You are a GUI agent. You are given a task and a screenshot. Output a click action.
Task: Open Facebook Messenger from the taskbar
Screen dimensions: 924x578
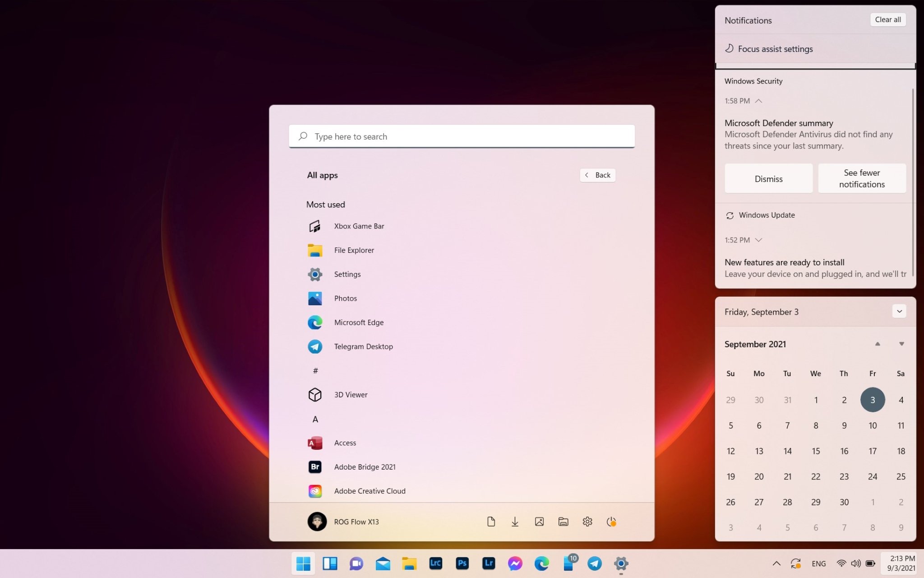(x=515, y=564)
